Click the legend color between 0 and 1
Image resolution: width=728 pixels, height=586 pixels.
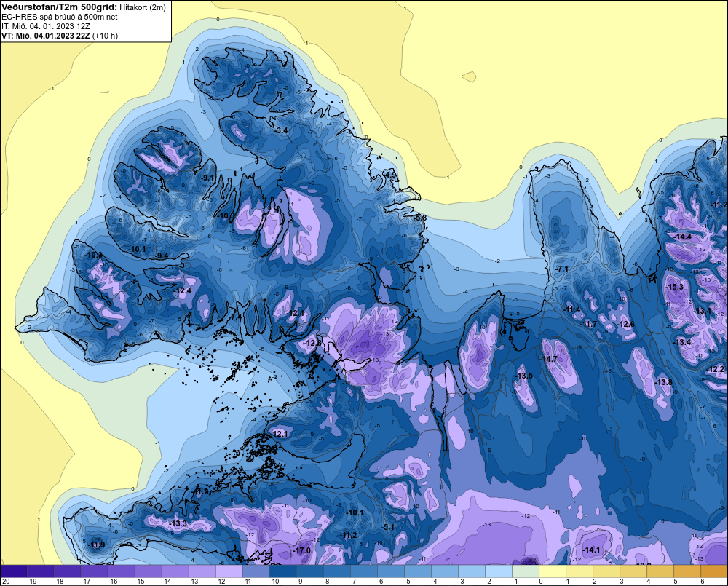[552, 571]
